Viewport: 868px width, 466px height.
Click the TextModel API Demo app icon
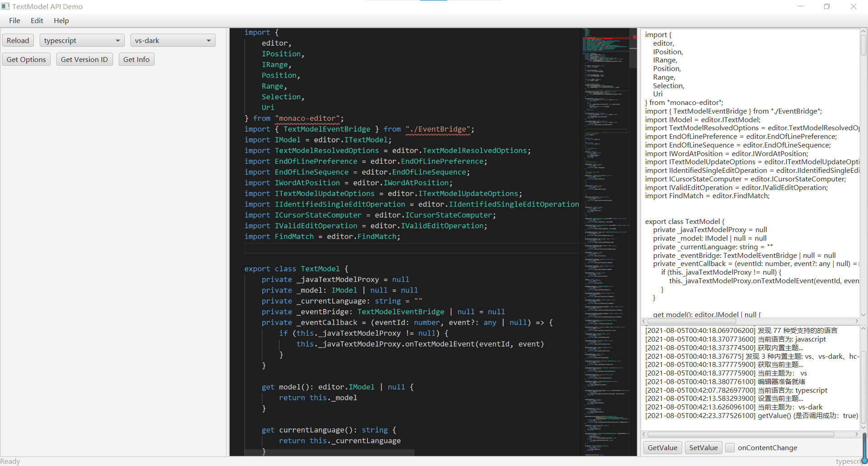[5, 6]
